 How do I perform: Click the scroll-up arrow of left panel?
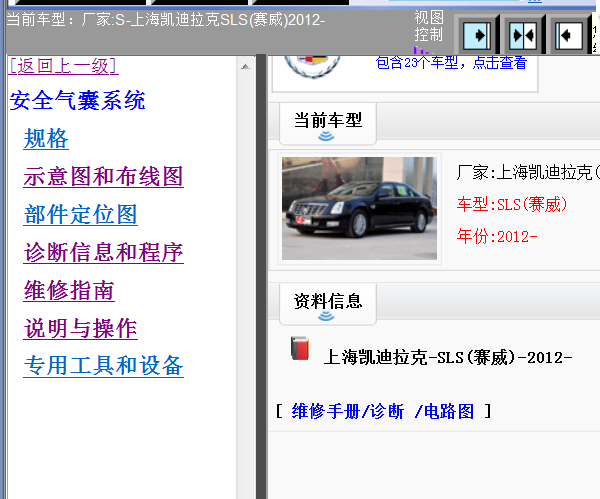click(245, 67)
